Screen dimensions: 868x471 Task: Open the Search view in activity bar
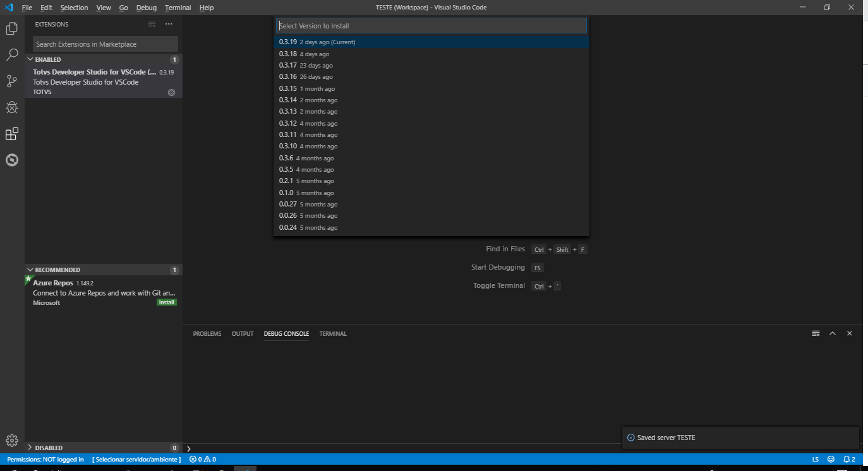click(11, 55)
